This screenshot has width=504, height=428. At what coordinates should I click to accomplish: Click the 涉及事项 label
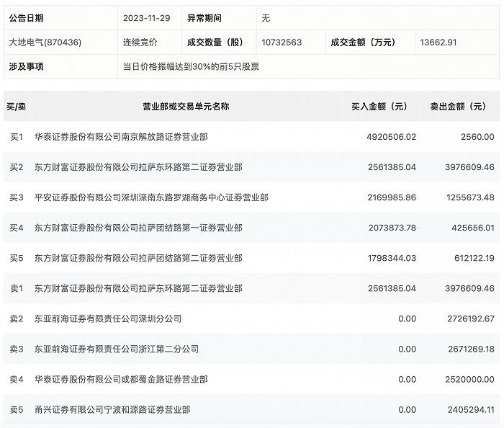[27, 66]
